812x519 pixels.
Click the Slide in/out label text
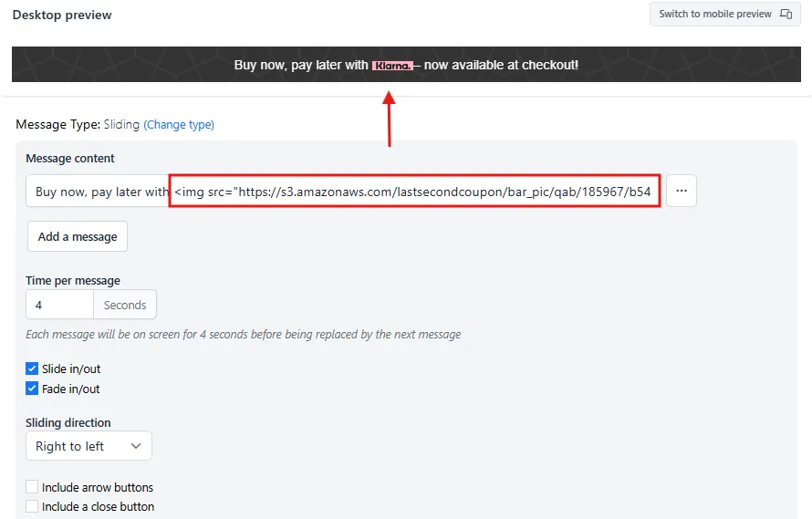tap(71, 368)
